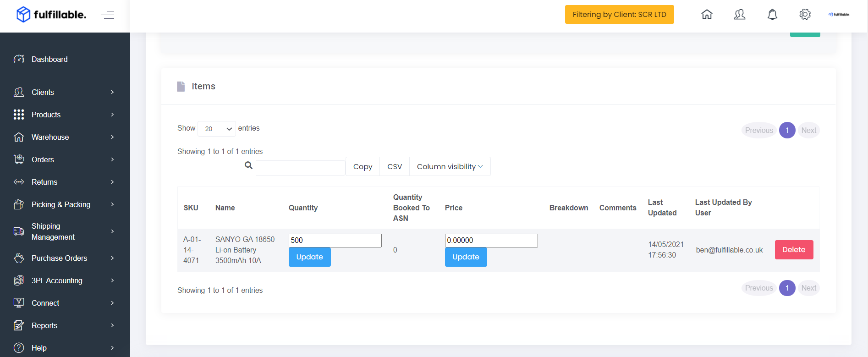This screenshot has height=357, width=868.
Task: Click the Reports pencil icon
Action: (x=19, y=325)
